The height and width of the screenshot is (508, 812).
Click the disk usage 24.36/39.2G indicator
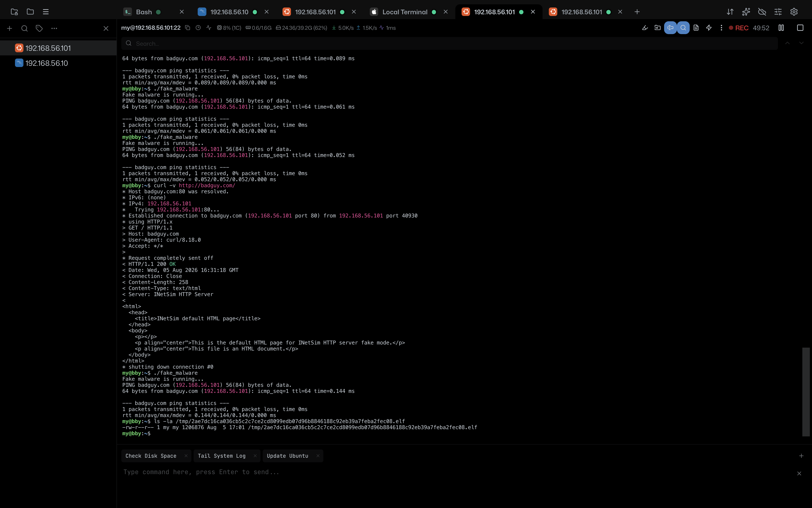pos(301,28)
